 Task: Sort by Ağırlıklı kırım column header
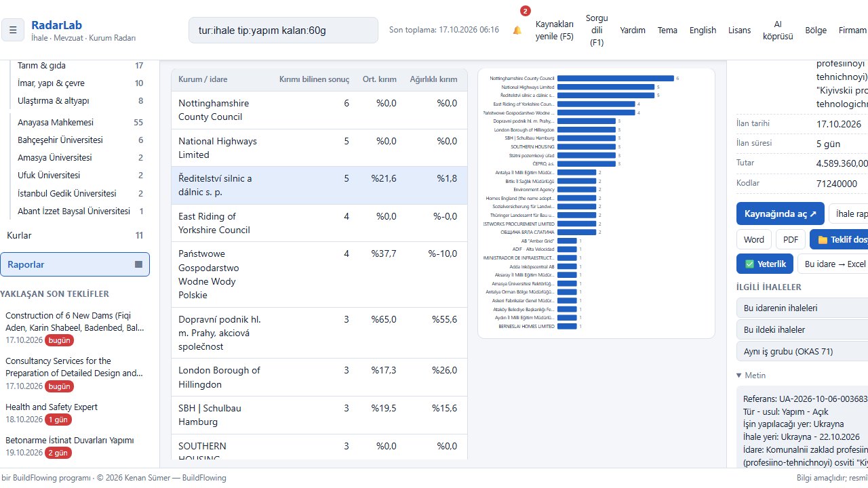pyautogui.click(x=433, y=80)
